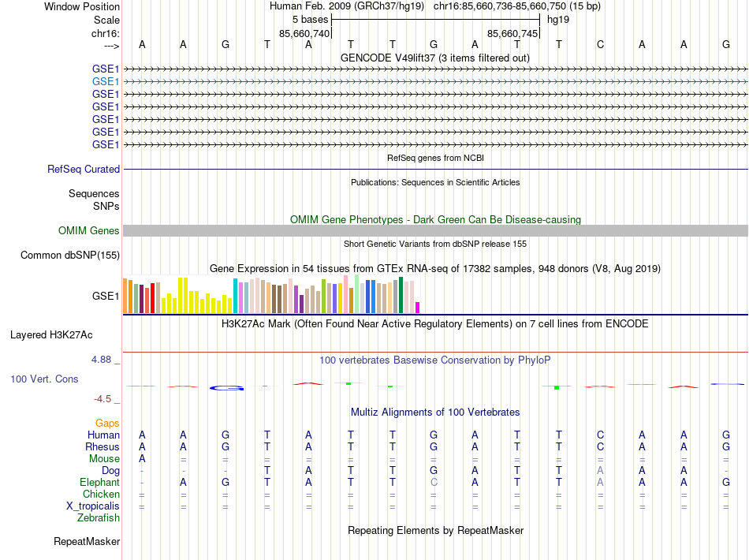This screenshot has height=560, width=749.
Task: Click the dark green bar in GTEx chart
Action: pyautogui.click(x=401, y=295)
